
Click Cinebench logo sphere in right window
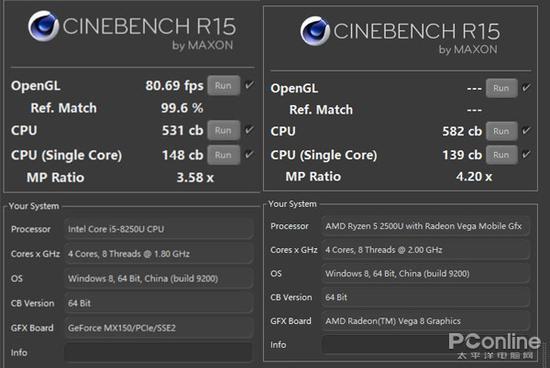pos(315,31)
